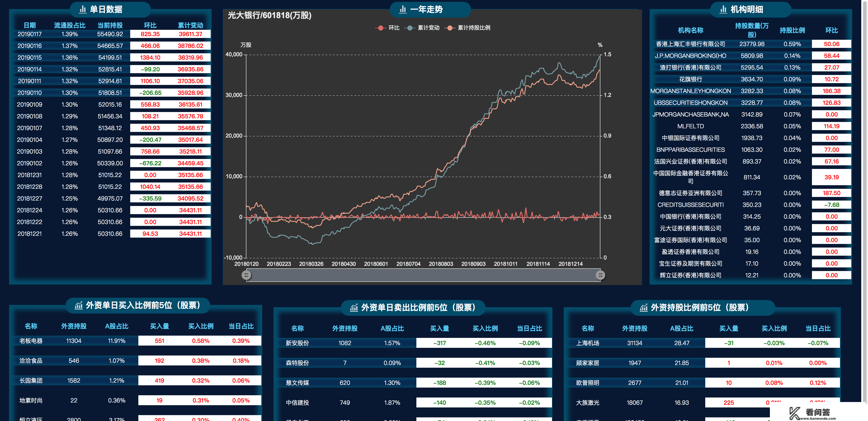The image size is (868, 421).
Task: Click the chart icon beside 外资持股比例前5位
Action: coord(644,307)
